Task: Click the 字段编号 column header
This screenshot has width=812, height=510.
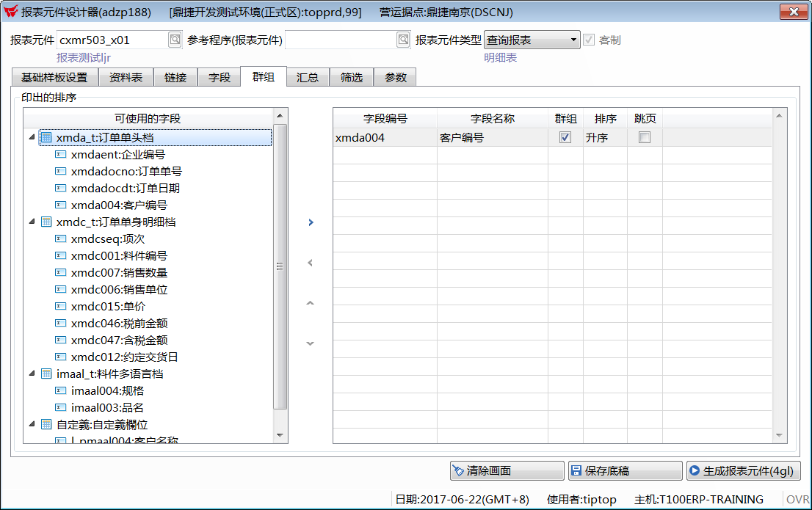Action: pos(385,119)
